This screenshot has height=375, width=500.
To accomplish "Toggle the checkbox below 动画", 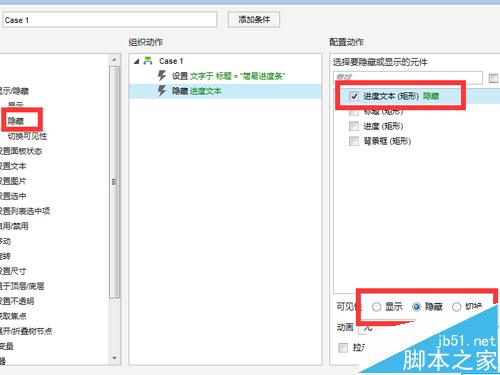I will (343, 348).
